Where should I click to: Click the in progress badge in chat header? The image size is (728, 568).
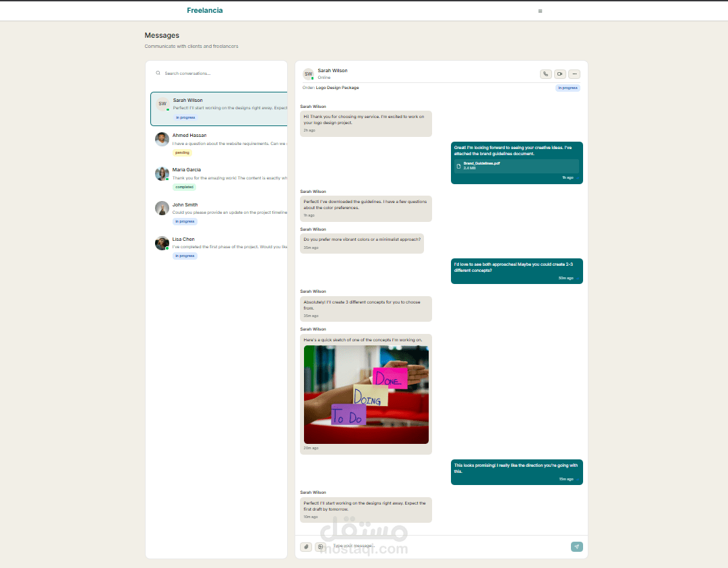[568, 88]
